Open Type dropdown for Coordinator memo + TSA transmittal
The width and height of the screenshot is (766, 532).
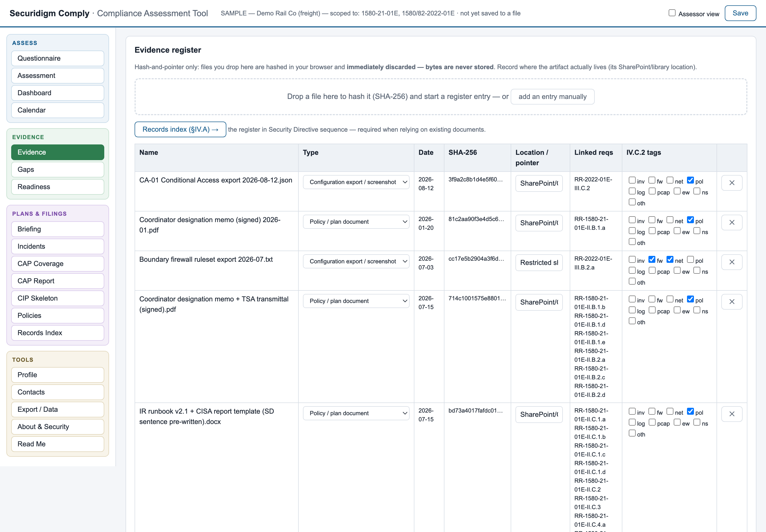(x=356, y=301)
